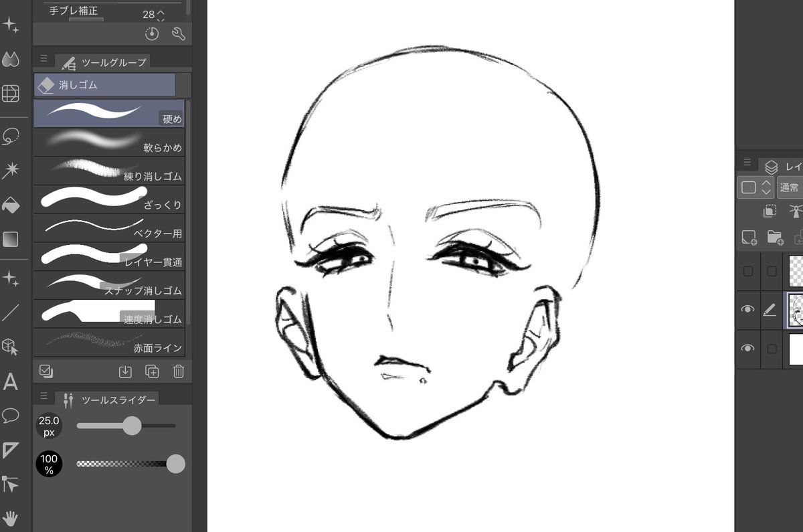Delete sub tool with trash icon
Image resolution: width=803 pixels, height=532 pixels.
click(x=178, y=371)
